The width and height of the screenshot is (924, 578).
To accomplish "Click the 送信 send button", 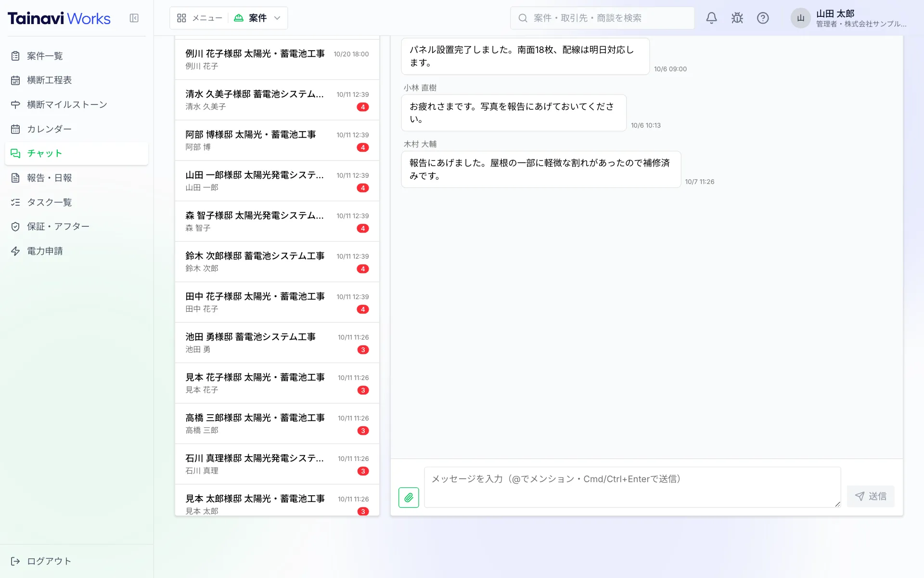I will (x=871, y=496).
